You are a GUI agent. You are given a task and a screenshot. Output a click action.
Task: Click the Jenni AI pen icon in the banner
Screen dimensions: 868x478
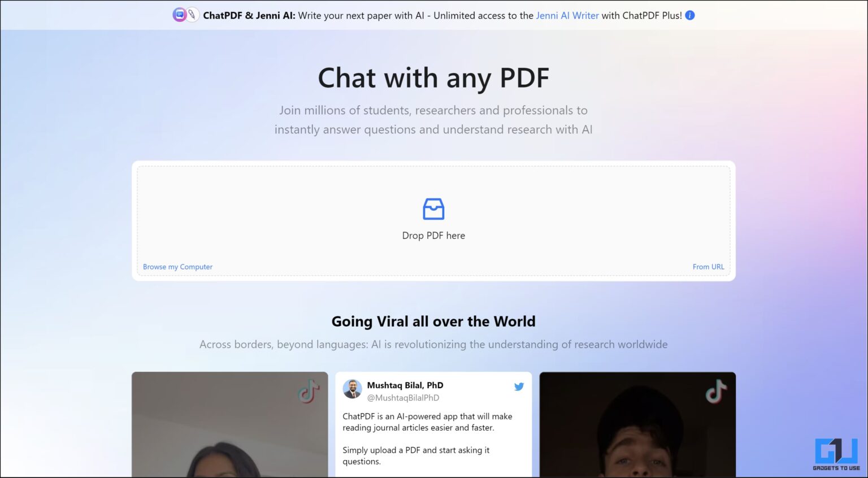192,14
